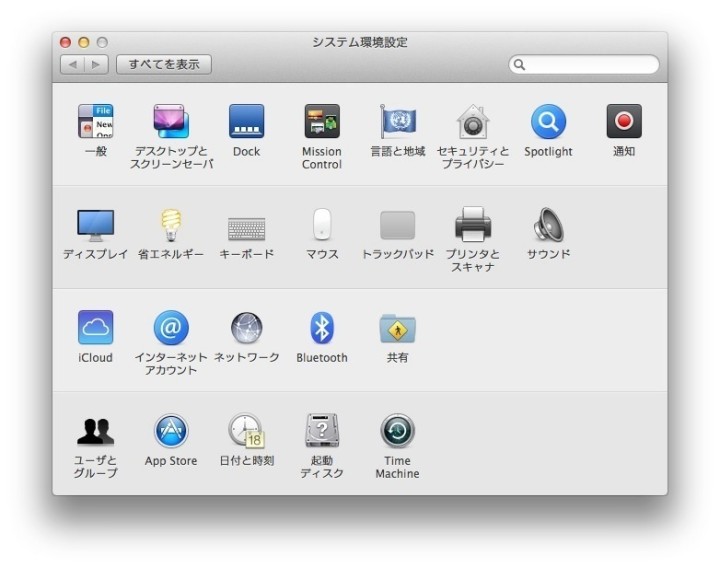Open デスクトップとスクリーンセーバ preferences
Image resolution: width=720 pixels, height=568 pixels.
(171, 121)
